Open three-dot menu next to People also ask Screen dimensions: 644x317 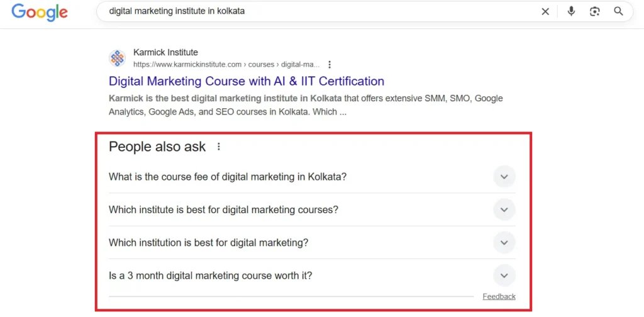tap(219, 147)
